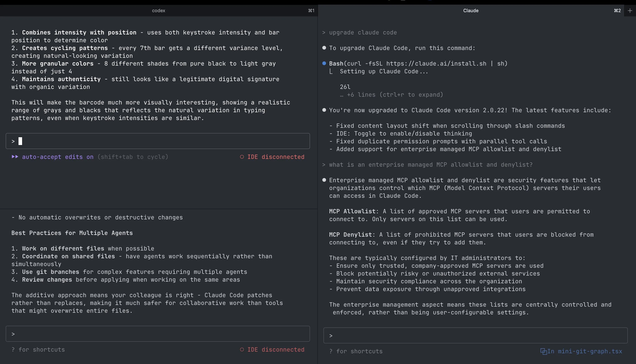Viewport: 636px width, 364px height.
Task: Open the In mini-git-graph.tsx context link
Action: pos(584,351)
